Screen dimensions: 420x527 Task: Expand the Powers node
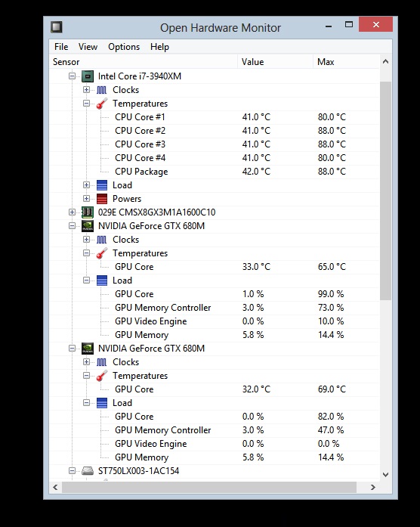tap(86, 199)
